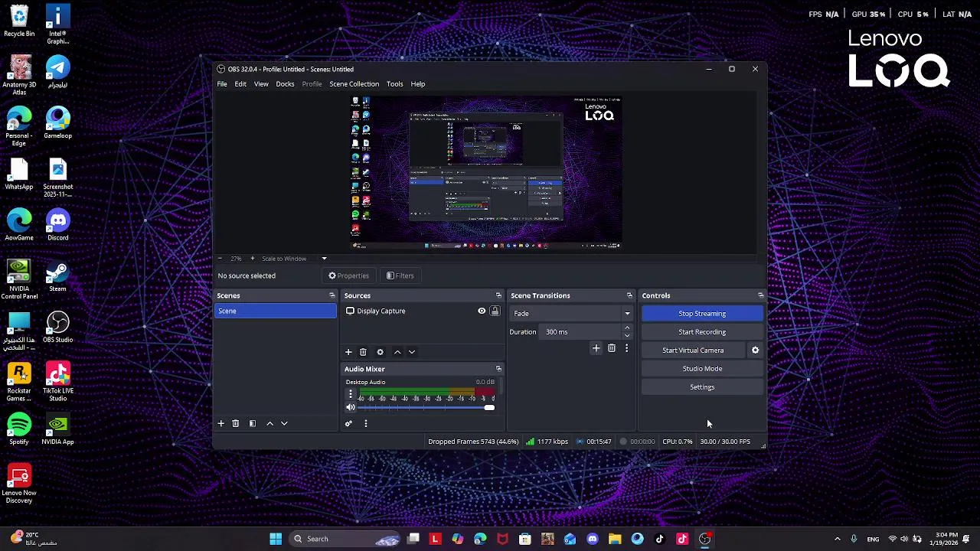Open advanced audio properties gears icon
The height and width of the screenshot is (551, 980).
[348, 424]
